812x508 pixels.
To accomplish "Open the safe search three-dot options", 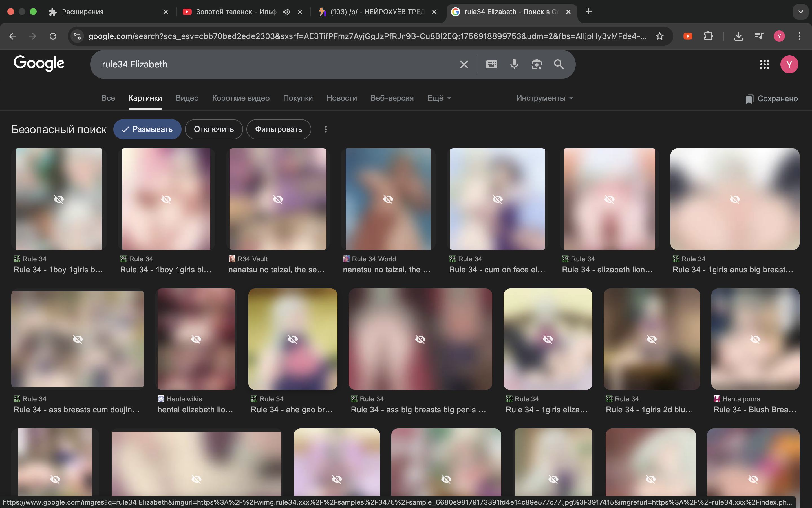I will coord(326,129).
